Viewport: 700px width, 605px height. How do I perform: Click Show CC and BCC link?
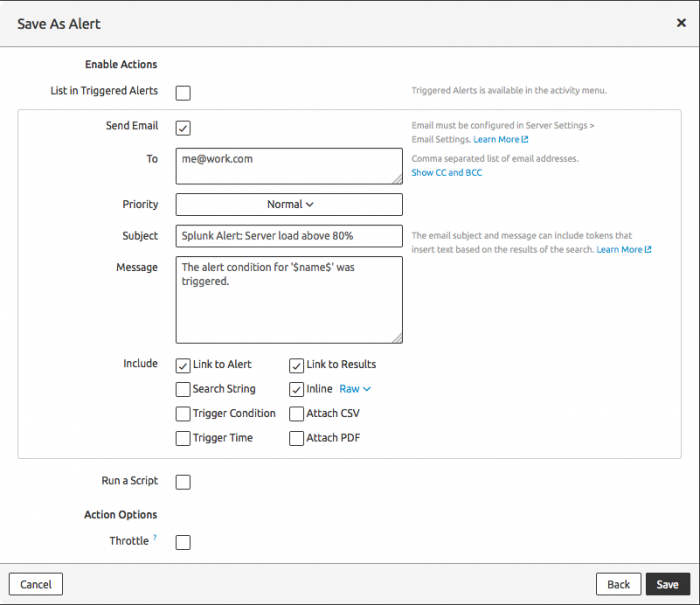point(446,172)
